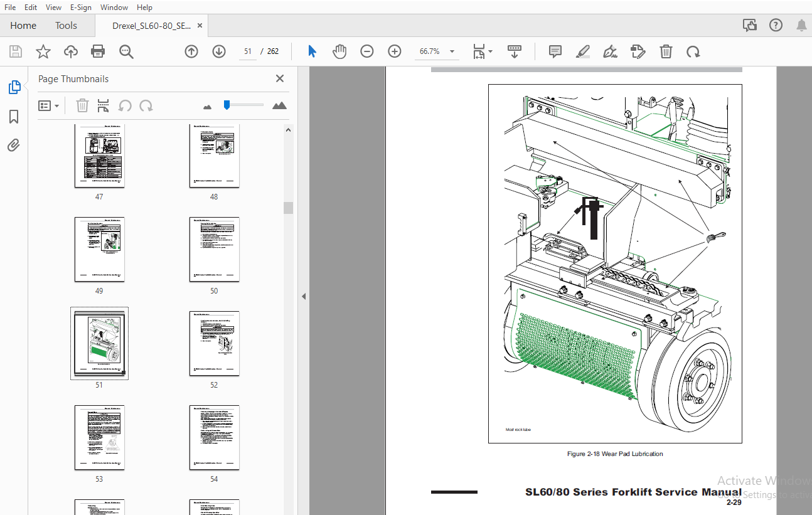Open Page Thumbnails sidebar icon
The height and width of the screenshot is (515, 812).
(14, 87)
